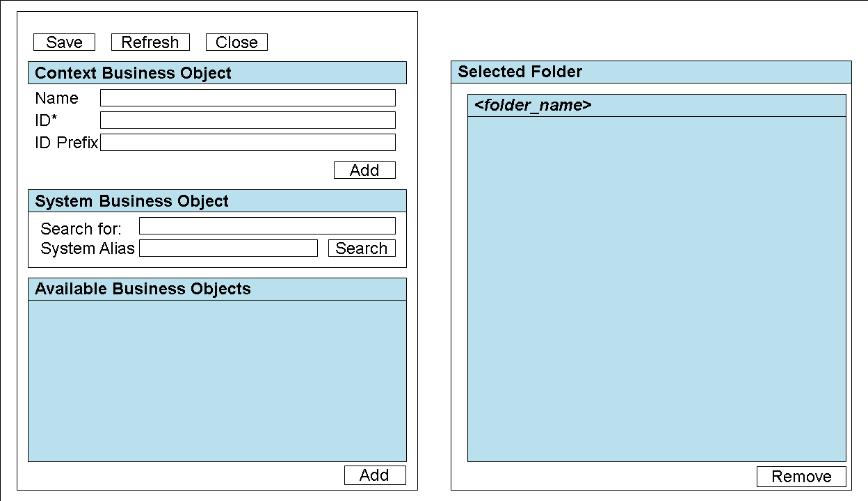868x501 pixels.
Task: Click inside the selected folder contents area
Action: pyautogui.click(x=657, y=289)
